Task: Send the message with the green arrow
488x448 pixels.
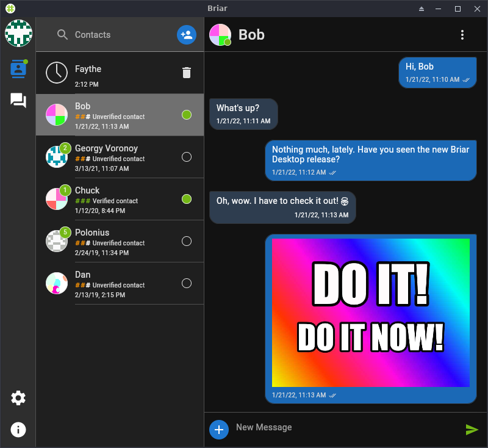Action: pyautogui.click(x=472, y=430)
